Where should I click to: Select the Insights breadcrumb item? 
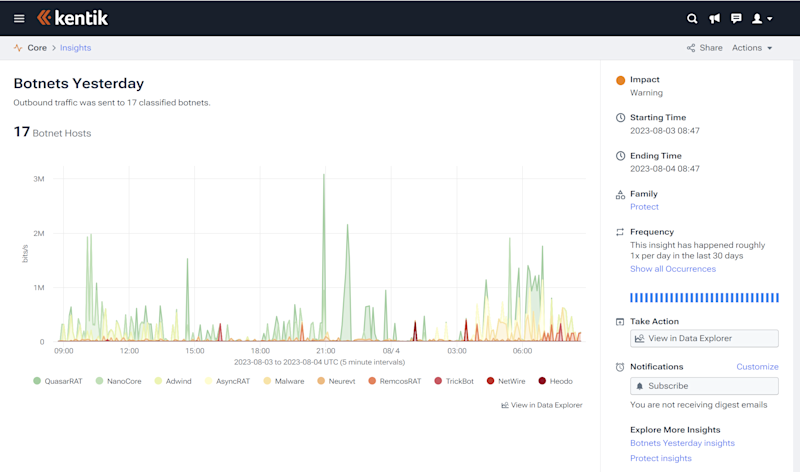pyautogui.click(x=76, y=48)
